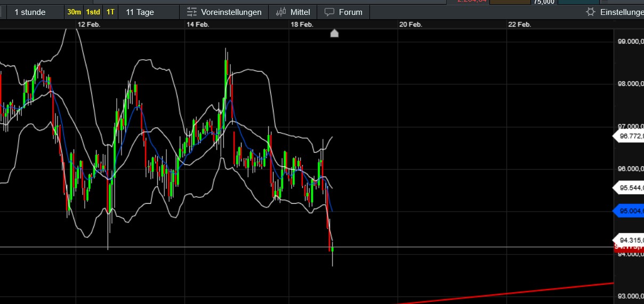Click the '12 Feb.' date label

point(89,24)
